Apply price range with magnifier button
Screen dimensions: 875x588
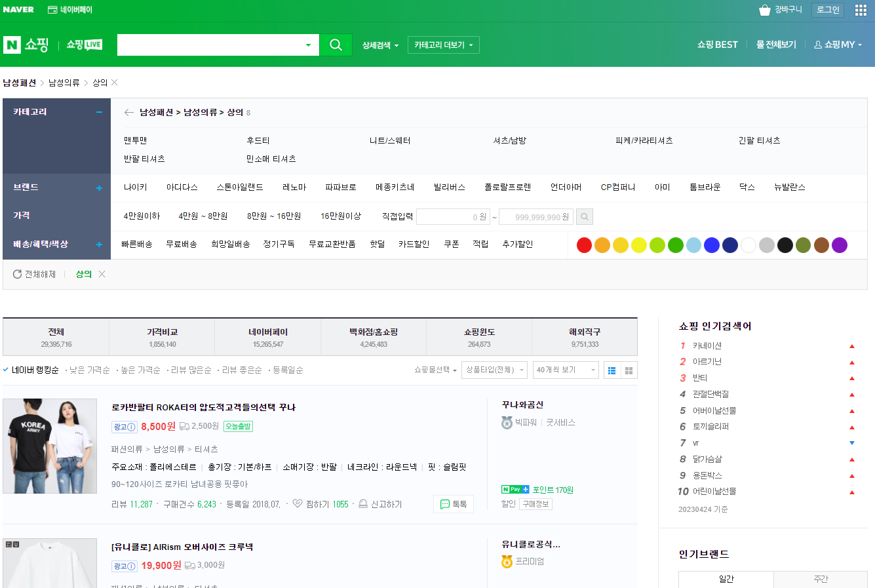pos(585,216)
